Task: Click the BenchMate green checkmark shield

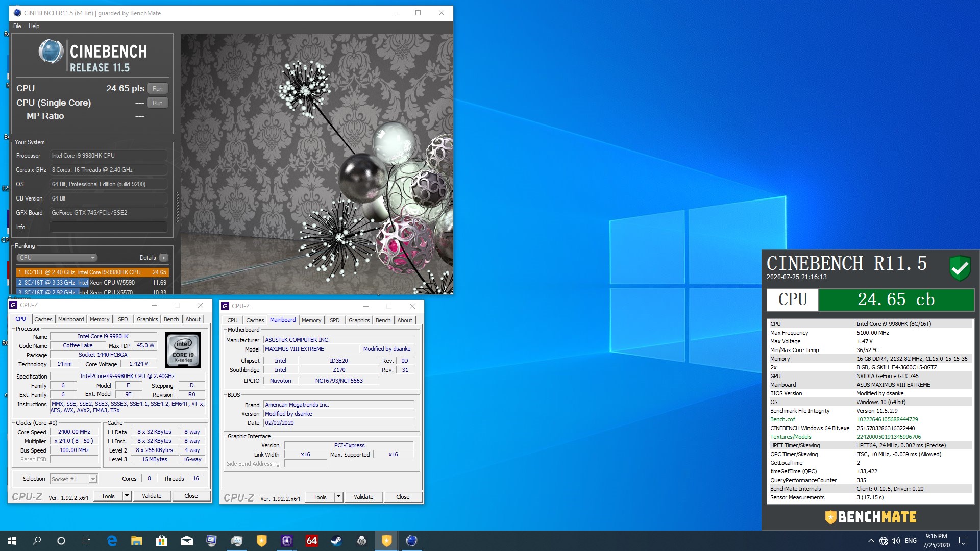Action: click(x=960, y=267)
